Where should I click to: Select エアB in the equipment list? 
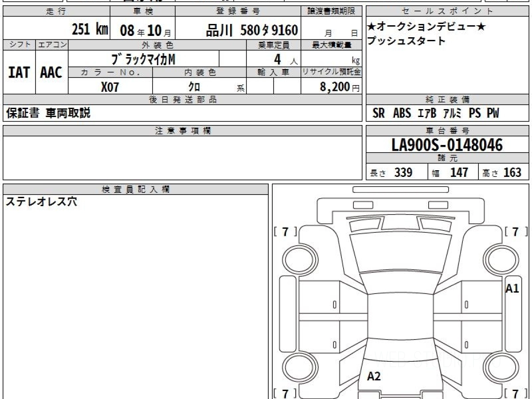click(x=427, y=113)
